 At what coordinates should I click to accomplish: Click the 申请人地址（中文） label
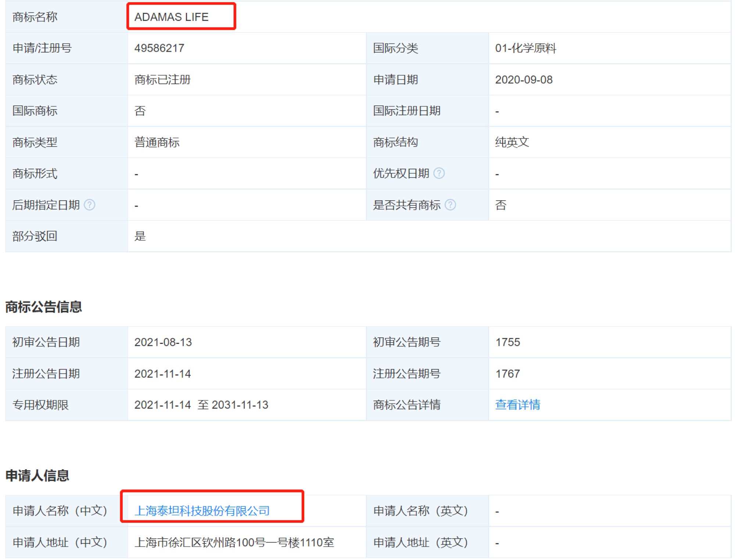(60, 542)
